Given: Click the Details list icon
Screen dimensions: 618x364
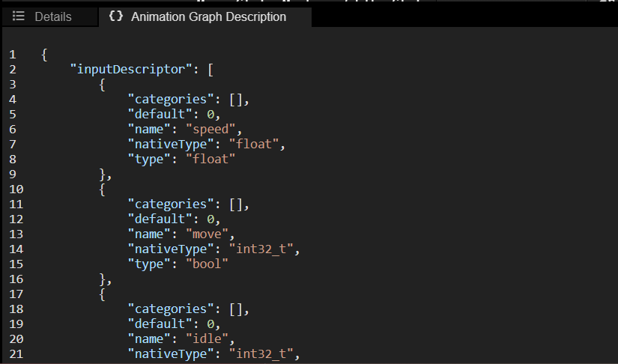Looking at the screenshot, I should 19,16.
